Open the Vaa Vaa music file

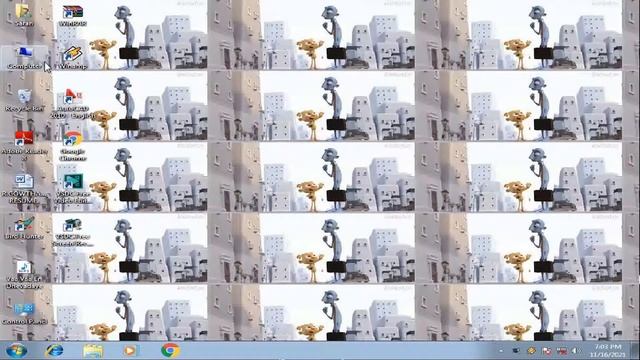tap(24, 275)
